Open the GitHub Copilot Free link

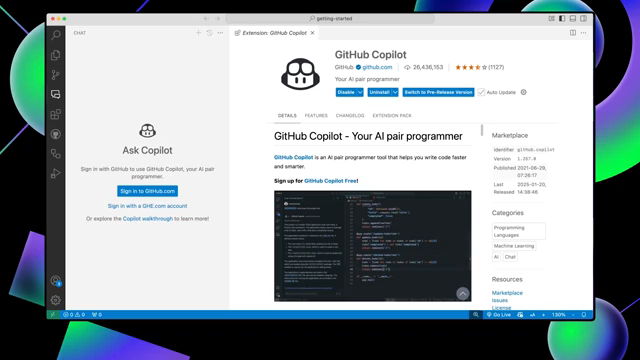click(x=331, y=181)
